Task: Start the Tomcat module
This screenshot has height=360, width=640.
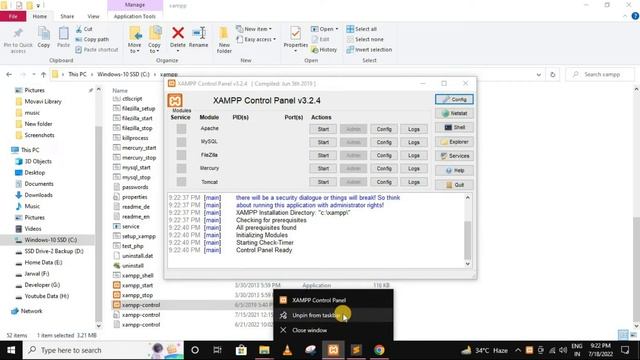Action: click(323, 182)
